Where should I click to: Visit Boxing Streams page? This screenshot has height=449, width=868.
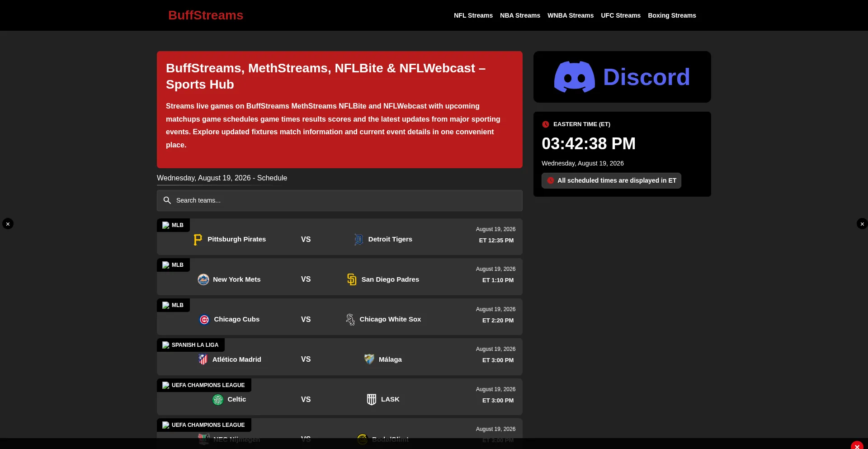(672, 15)
